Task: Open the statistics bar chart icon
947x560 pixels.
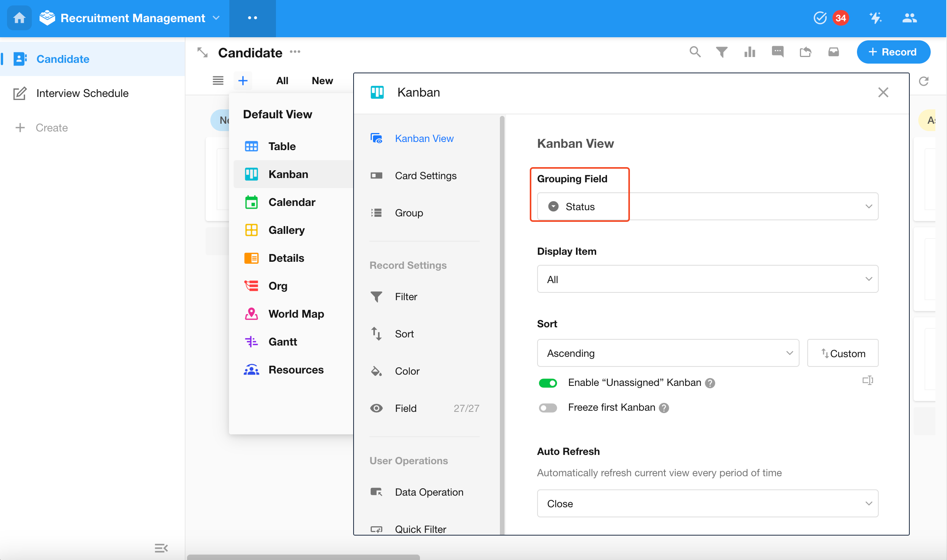Action: 750,52
